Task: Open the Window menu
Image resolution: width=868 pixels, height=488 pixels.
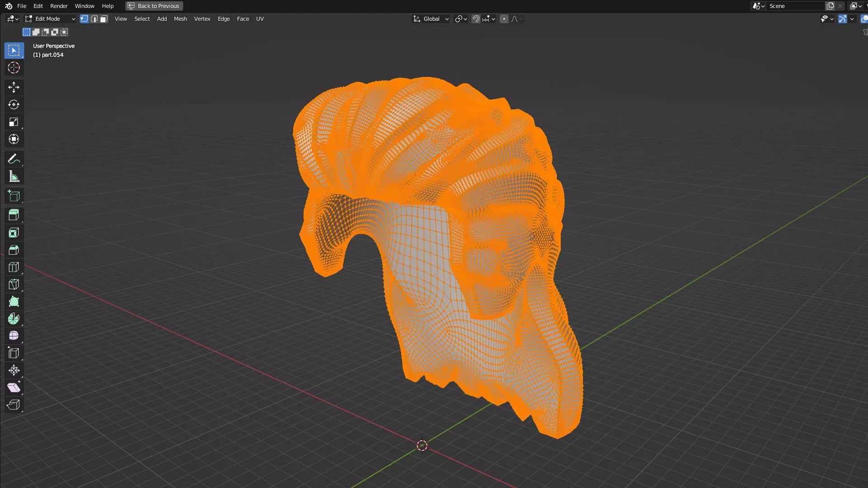Action: (85, 6)
